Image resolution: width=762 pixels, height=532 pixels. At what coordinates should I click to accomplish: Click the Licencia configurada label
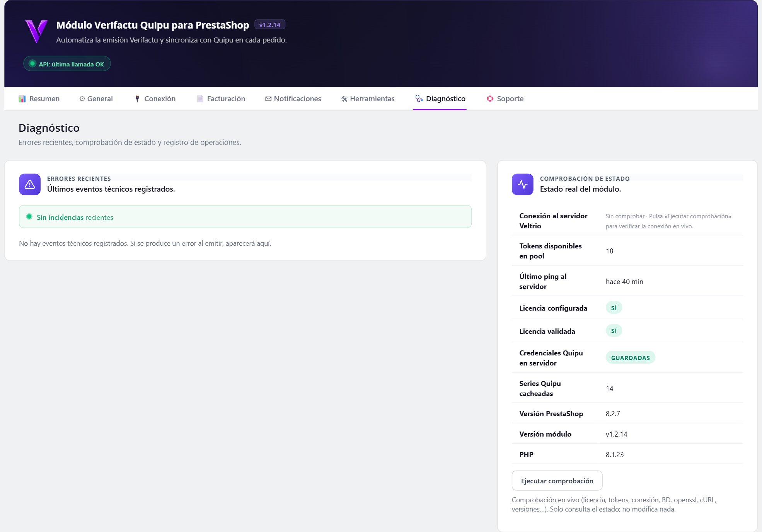pyautogui.click(x=553, y=308)
